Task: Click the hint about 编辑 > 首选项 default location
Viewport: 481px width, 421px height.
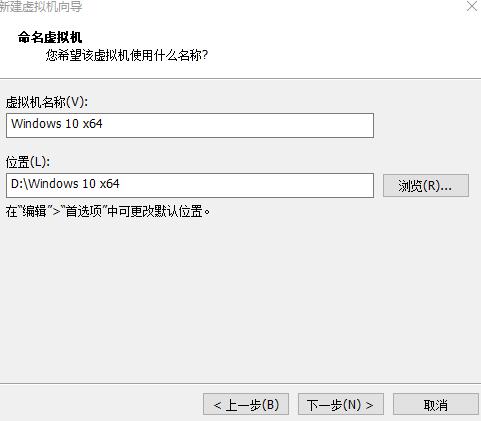Action: (108, 211)
